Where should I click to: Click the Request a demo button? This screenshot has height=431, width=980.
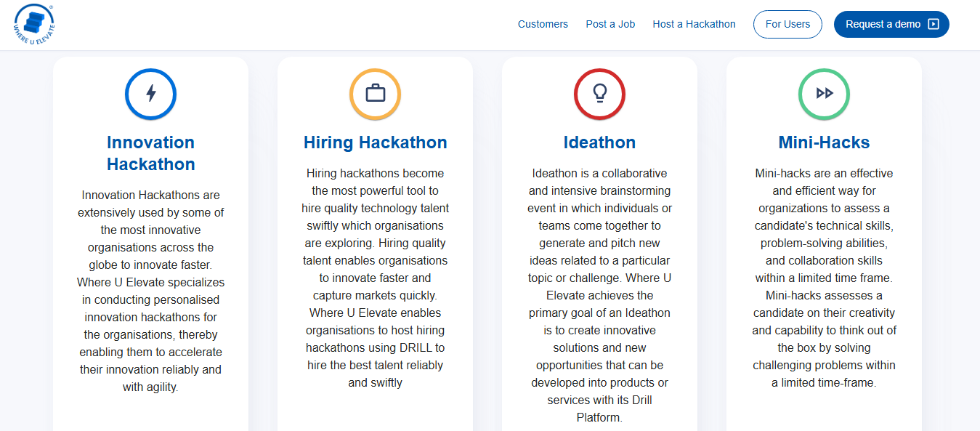891,24
